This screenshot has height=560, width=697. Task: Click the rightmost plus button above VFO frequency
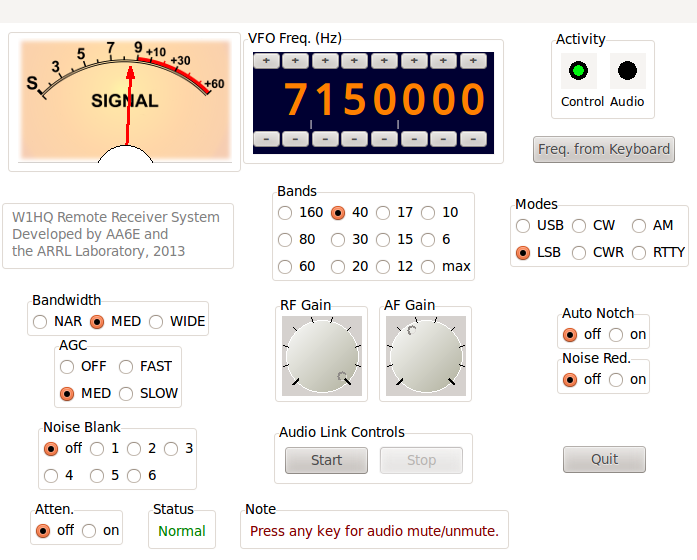(x=475, y=61)
